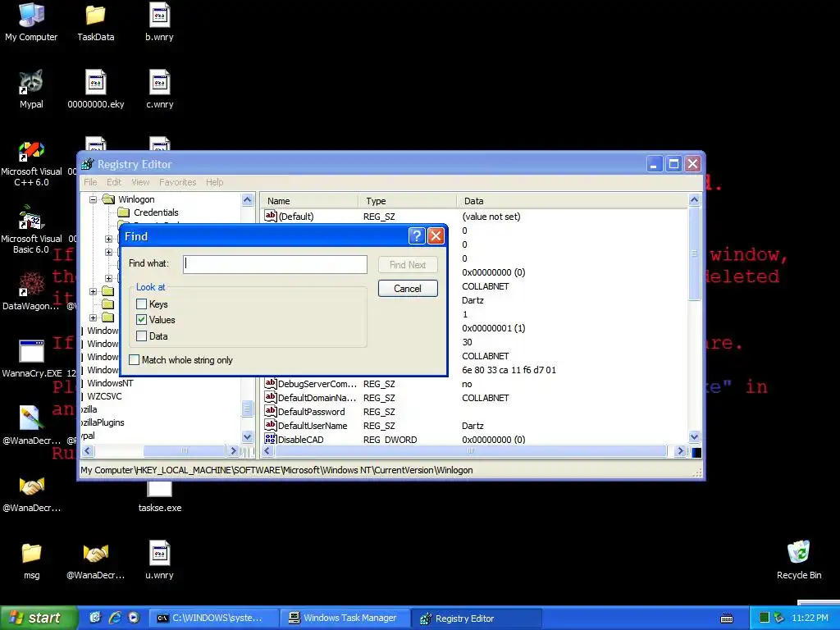Image resolution: width=840 pixels, height=630 pixels.
Task: Open the Favorites menu in Registry Editor
Action: click(x=177, y=182)
